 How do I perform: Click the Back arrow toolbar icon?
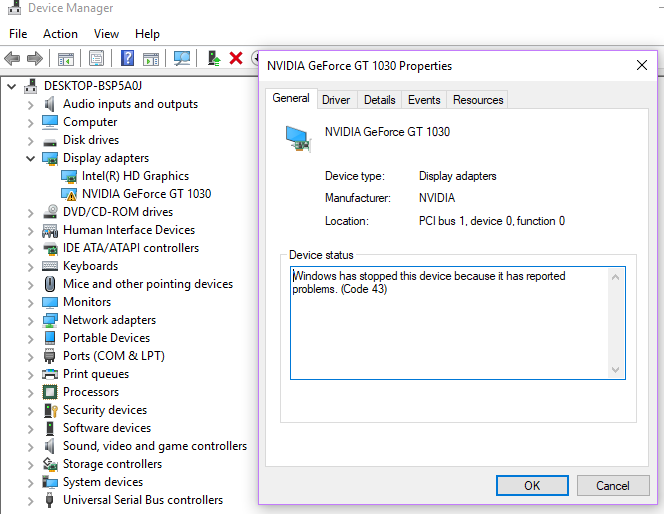[12, 58]
